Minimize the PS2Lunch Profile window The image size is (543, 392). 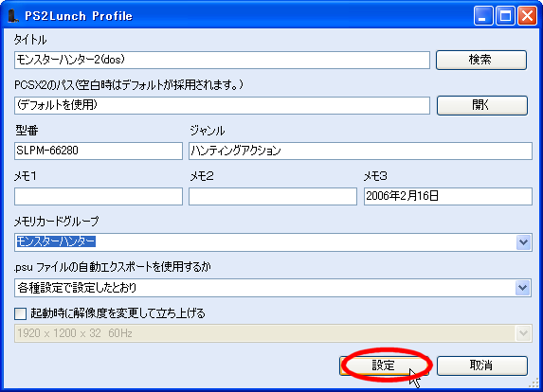[x=483, y=16]
